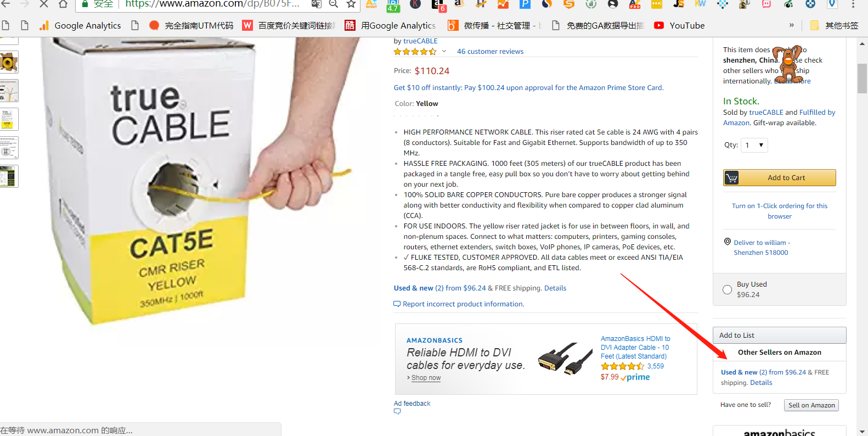The image size is (868, 436).
Task: Open the translate page icon in the address bar
Action: (x=316, y=4)
